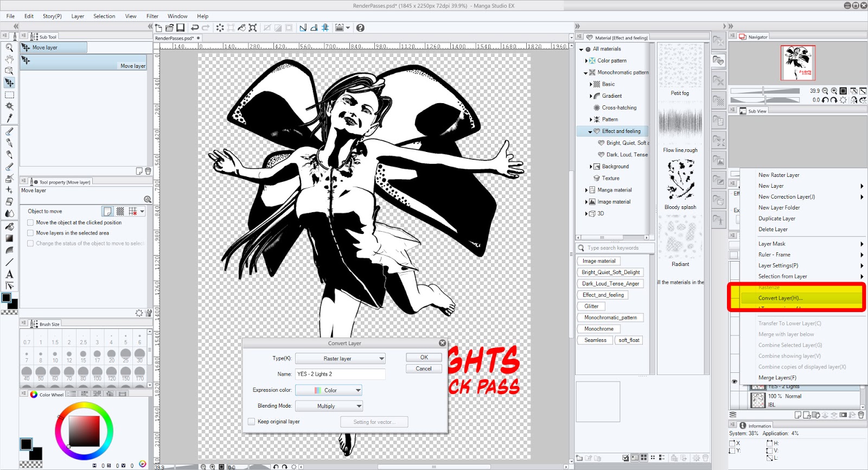
Task: Click the Save icon in command bar
Action: (x=181, y=28)
